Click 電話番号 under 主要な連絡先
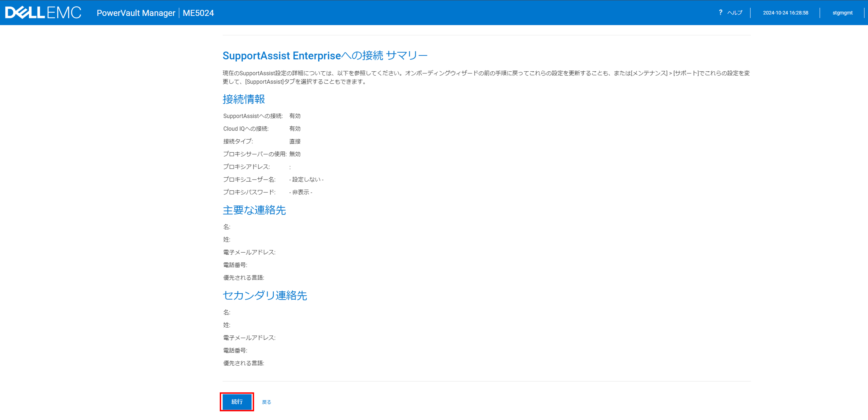868x420 pixels. point(235,265)
